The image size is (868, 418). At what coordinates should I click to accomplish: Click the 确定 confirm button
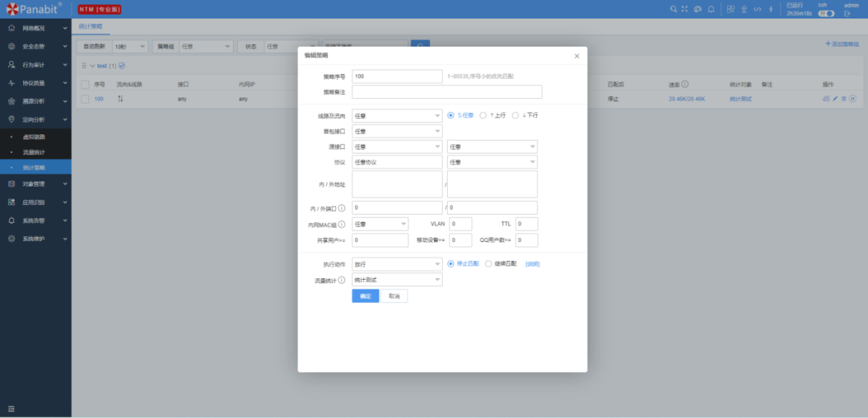click(366, 296)
